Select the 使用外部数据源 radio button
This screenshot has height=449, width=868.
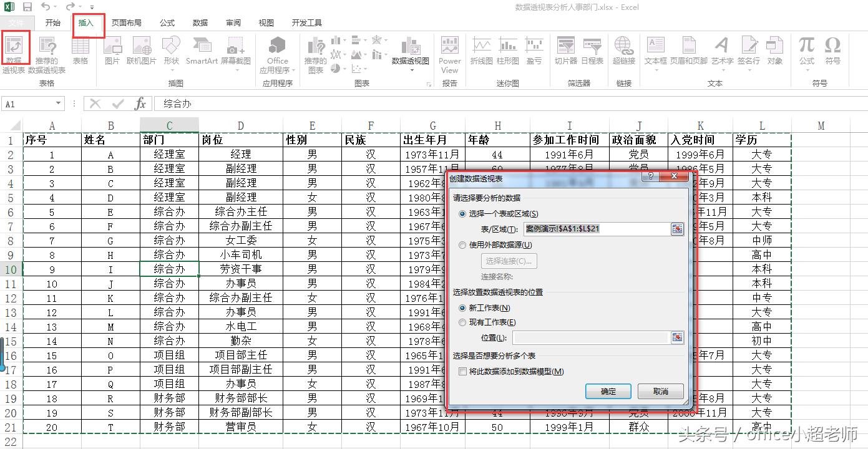(461, 244)
